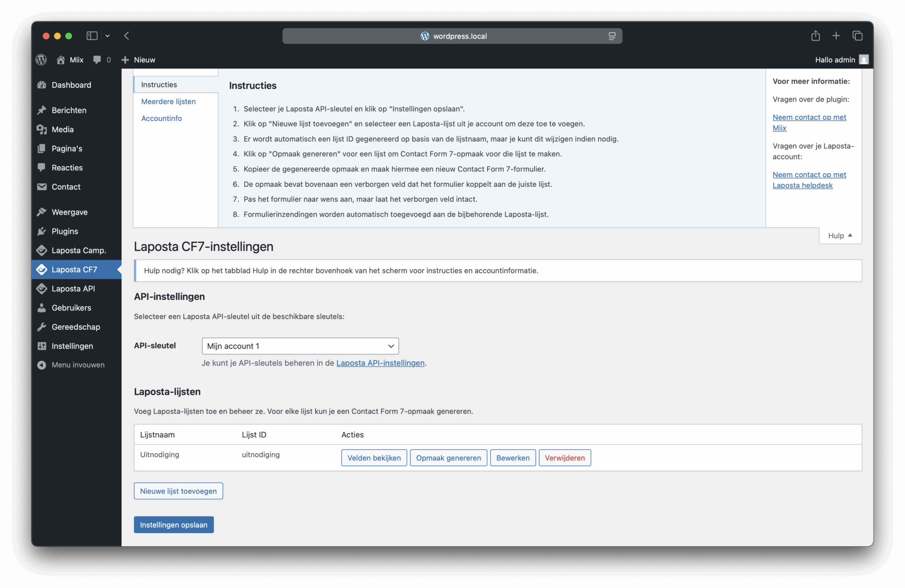Viewport: 905px width, 588px height.
Task: Open the Hallo admin account menu
Action: (x=842, y=60)
